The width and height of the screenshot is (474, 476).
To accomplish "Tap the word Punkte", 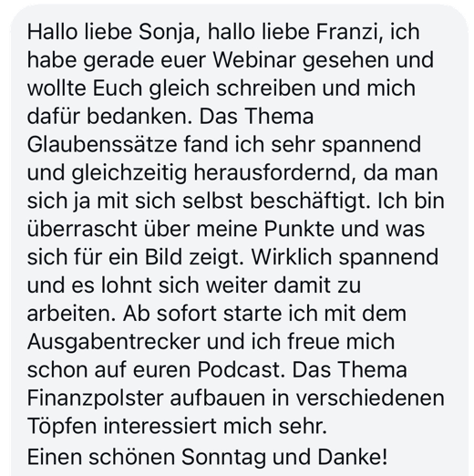I will click(x=299, y=229).
